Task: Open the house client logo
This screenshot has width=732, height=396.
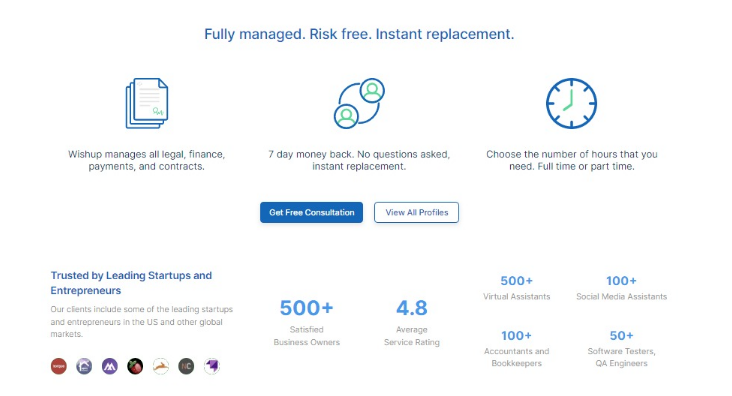Action: (84, 366)
